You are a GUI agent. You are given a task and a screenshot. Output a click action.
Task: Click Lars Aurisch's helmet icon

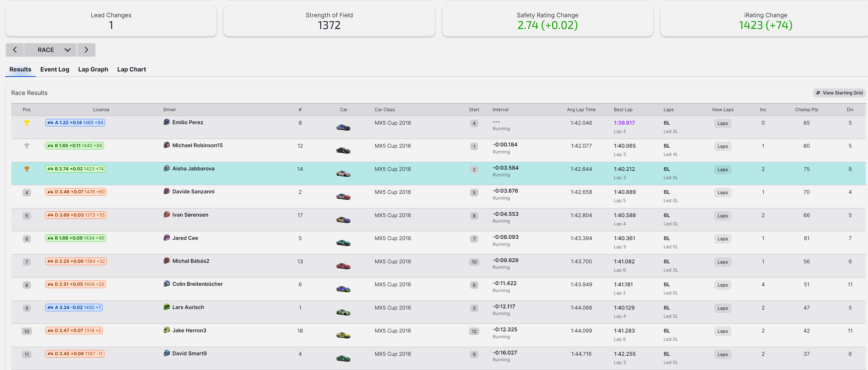click(x=166, y=307)
